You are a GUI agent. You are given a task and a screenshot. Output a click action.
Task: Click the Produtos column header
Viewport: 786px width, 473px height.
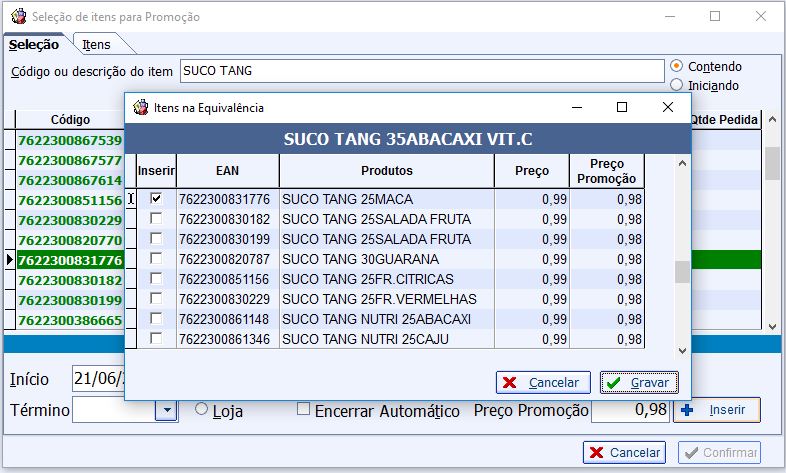coord(386,171)
